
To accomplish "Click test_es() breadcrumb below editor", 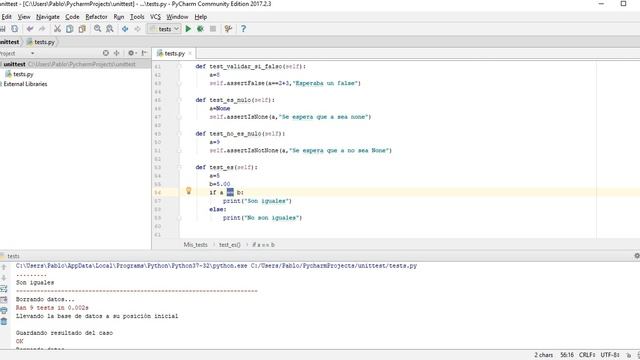I will 230,245.
